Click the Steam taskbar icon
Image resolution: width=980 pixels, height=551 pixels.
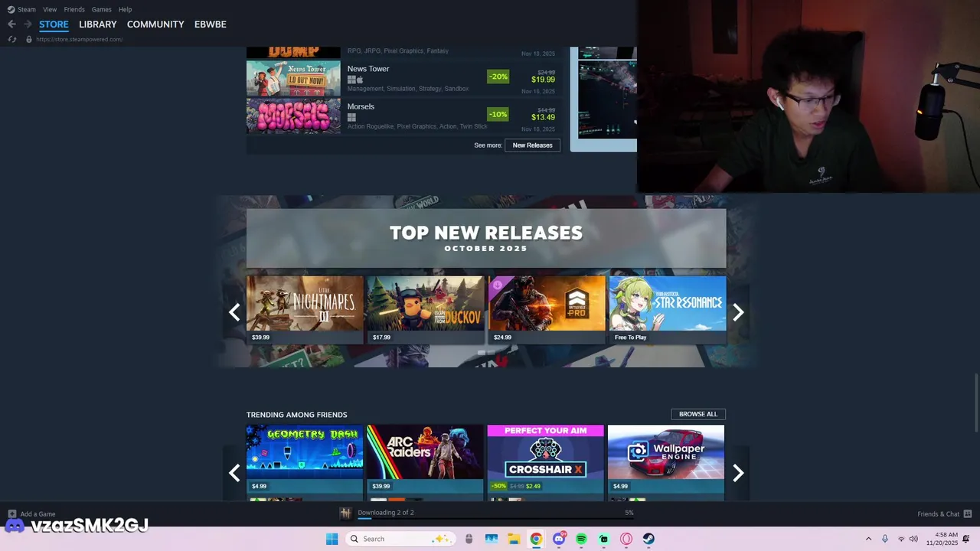pos(648,539)
